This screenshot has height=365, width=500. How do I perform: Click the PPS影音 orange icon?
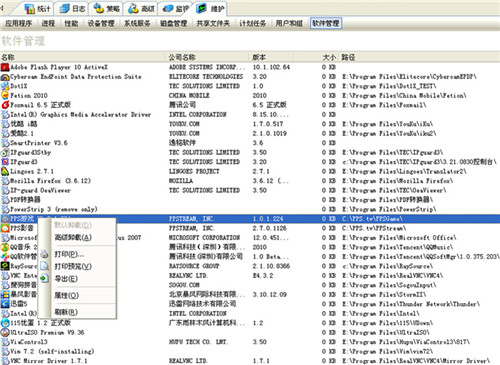click(5, 228)
